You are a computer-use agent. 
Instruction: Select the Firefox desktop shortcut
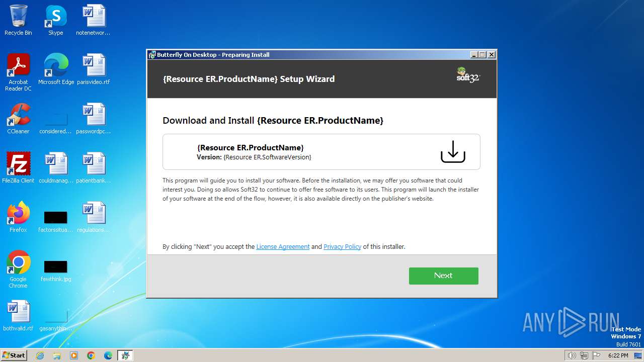[x=18, y=217]
